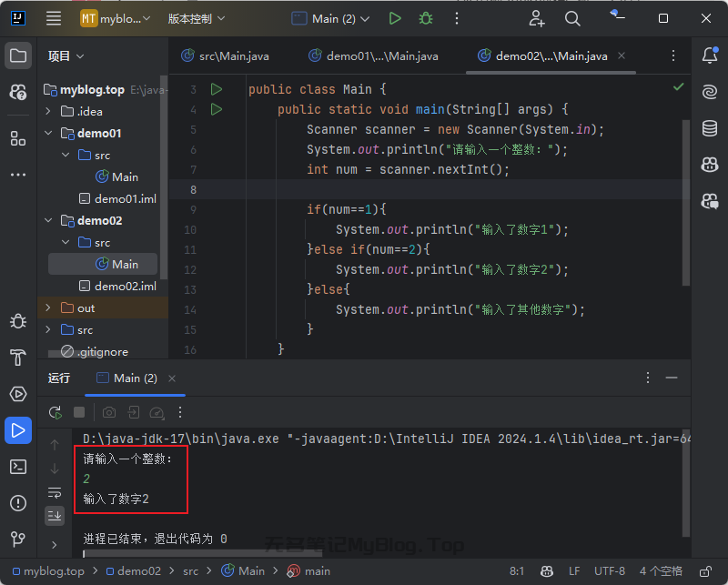This screenshot has height=585, width=728.
Task: Click myblog.top breadcrumb
Action: [48, 571]
